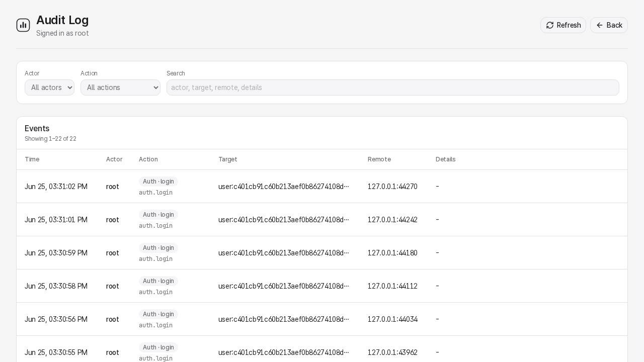Select timestamp Jun 25, 03:30:59 PM

pyautogui.click(x=56, y=253)
